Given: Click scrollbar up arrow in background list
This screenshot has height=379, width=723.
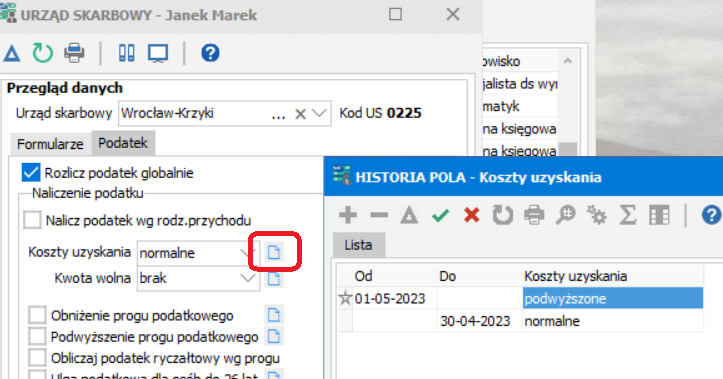Looking at the screenshot, I should (568, 61).
